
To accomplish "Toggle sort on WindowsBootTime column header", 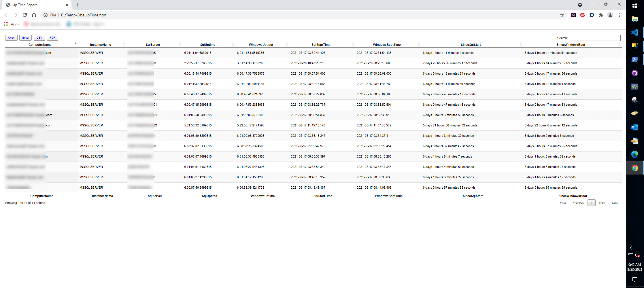I will (386, 45).
